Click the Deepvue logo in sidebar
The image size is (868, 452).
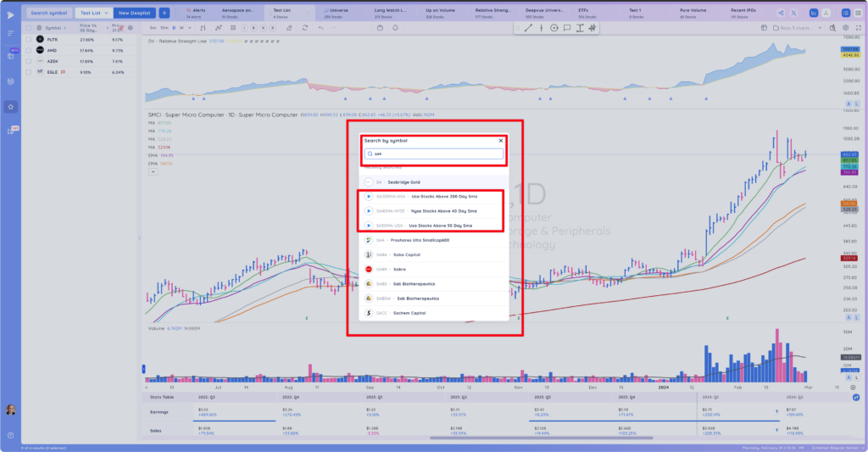[10, 15]
